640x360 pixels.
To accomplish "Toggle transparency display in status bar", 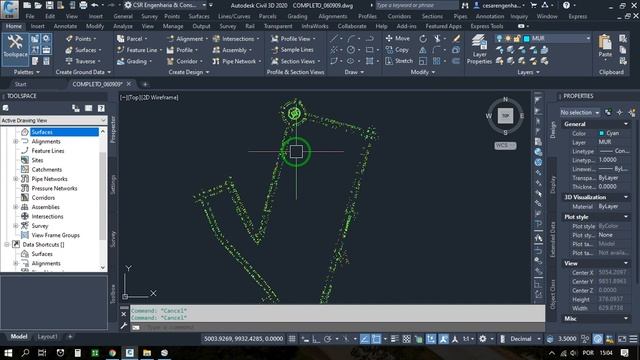I will click(407, 339).
